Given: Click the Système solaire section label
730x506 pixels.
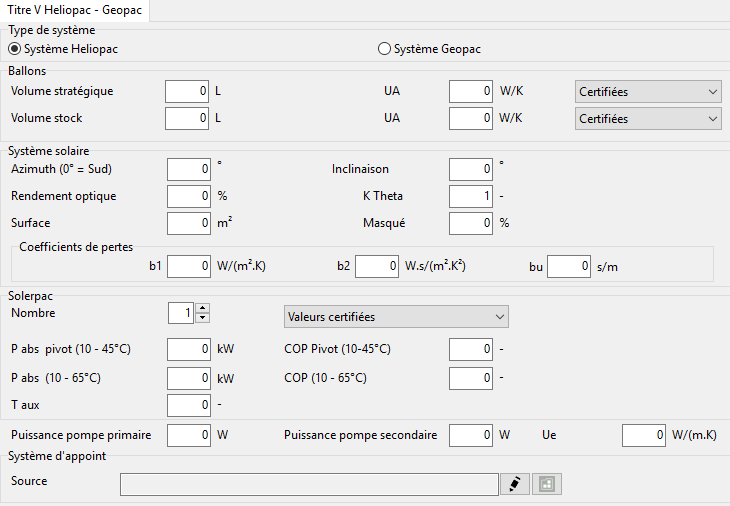Looking at the screenshot, I should [x=48, y=151].
